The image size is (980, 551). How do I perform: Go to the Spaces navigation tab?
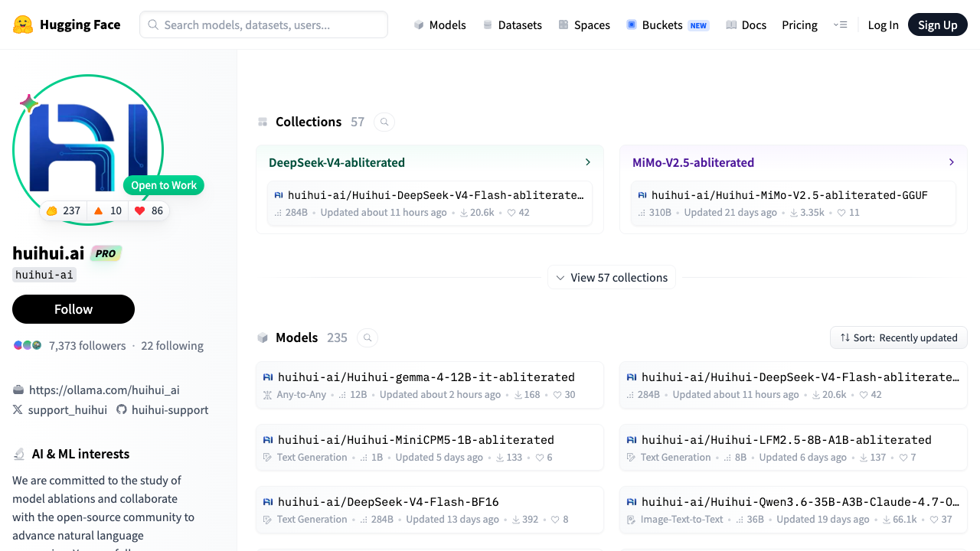584,25
